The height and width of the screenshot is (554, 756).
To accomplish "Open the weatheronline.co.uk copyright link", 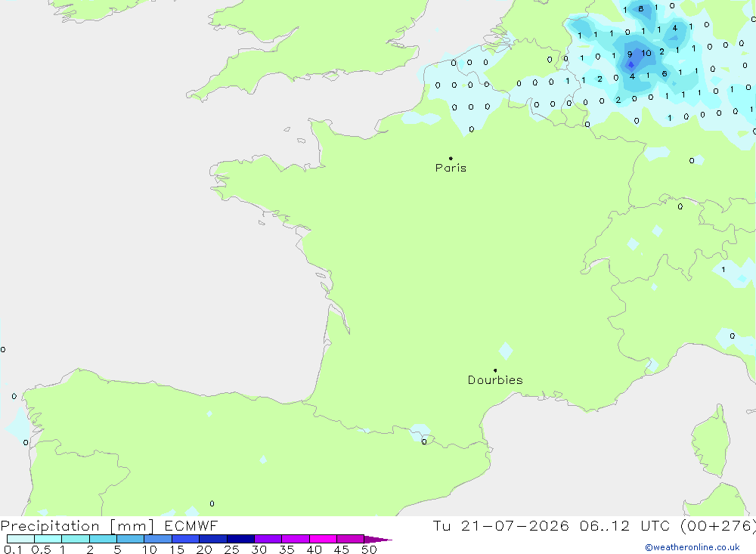I will click(x=692, y=547).
